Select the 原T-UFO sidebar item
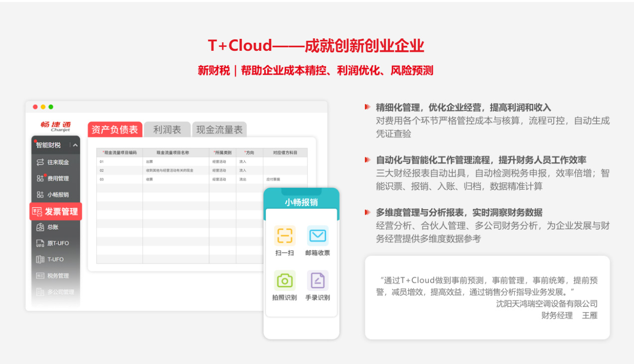The height and width of the screenshot is (364, 634). click(52, 243)
